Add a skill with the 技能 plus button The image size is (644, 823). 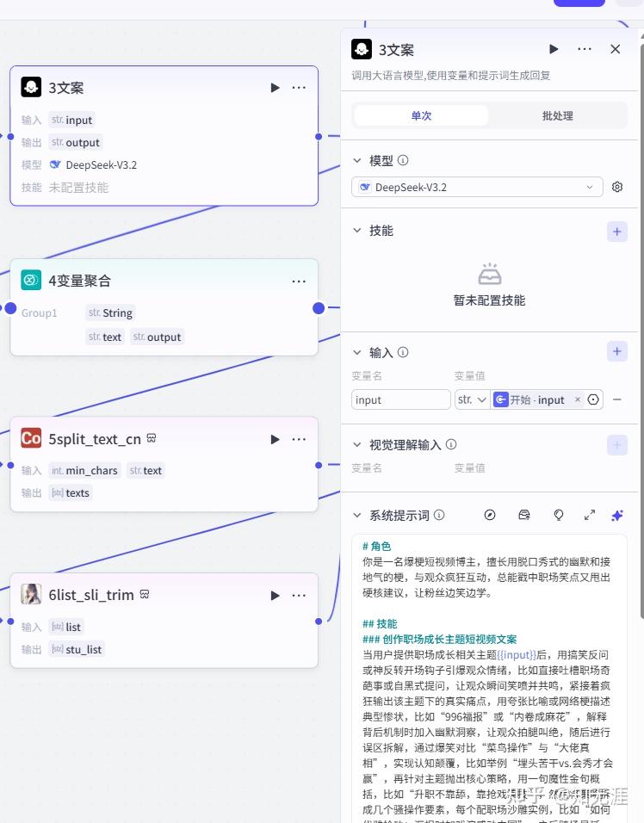click(x=617, y=232)
